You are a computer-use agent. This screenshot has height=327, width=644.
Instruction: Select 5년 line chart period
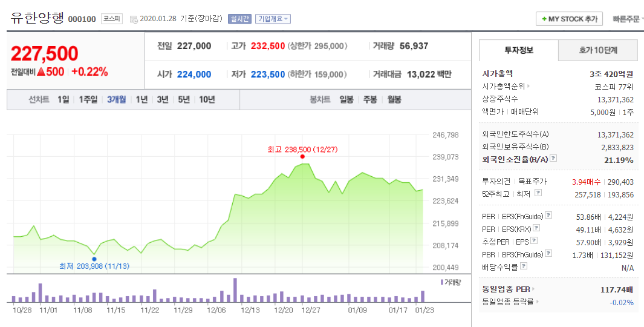point(184,99)
